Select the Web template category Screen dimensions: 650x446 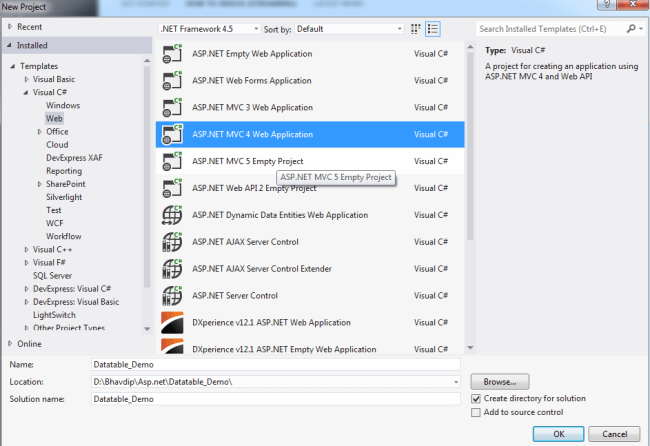(x=54, y=119)
